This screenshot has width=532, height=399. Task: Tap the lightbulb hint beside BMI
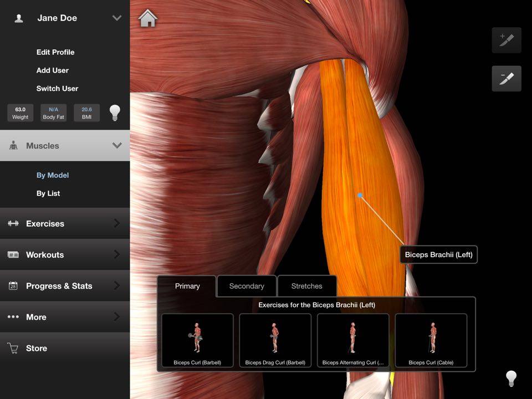coord(115,112)
